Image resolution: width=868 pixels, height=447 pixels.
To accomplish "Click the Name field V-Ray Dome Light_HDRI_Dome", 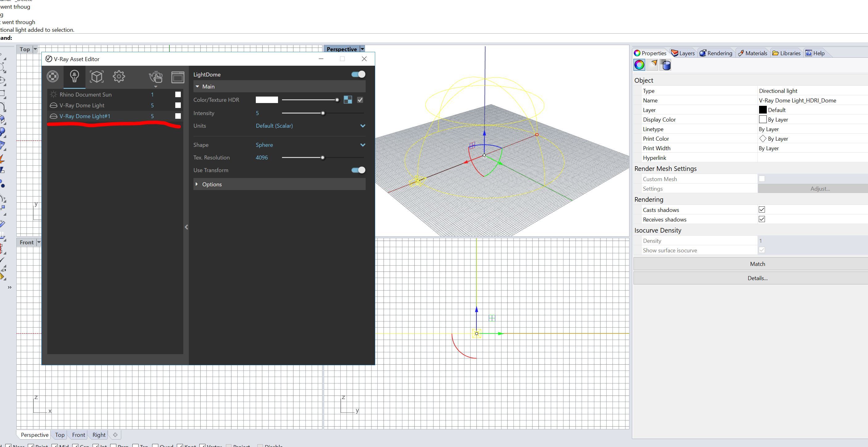I will pyautogui.click(x=813, y=100).
